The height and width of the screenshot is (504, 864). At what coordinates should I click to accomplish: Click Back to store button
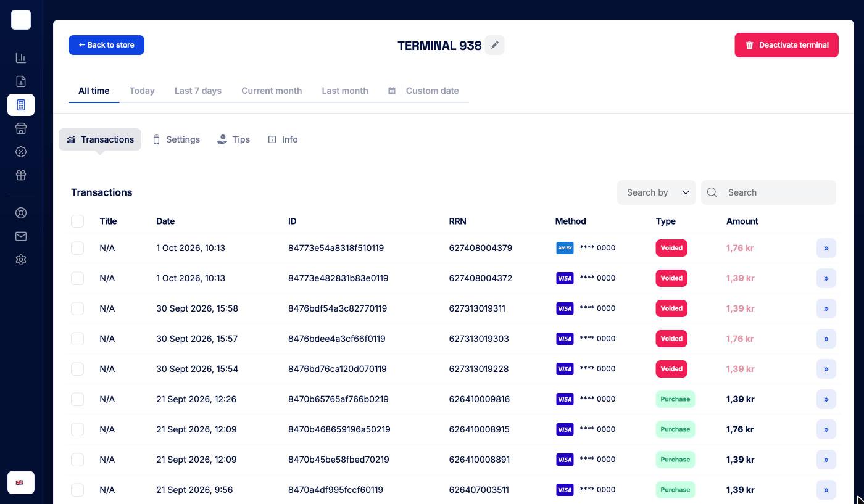(106, 45)
